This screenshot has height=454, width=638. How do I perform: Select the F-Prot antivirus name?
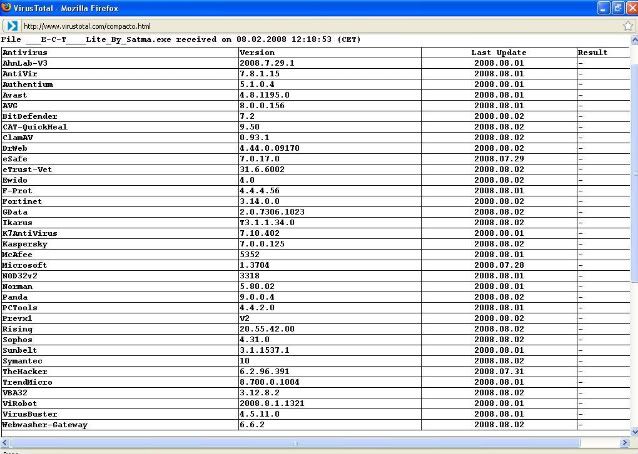click(x=17, y=190)
